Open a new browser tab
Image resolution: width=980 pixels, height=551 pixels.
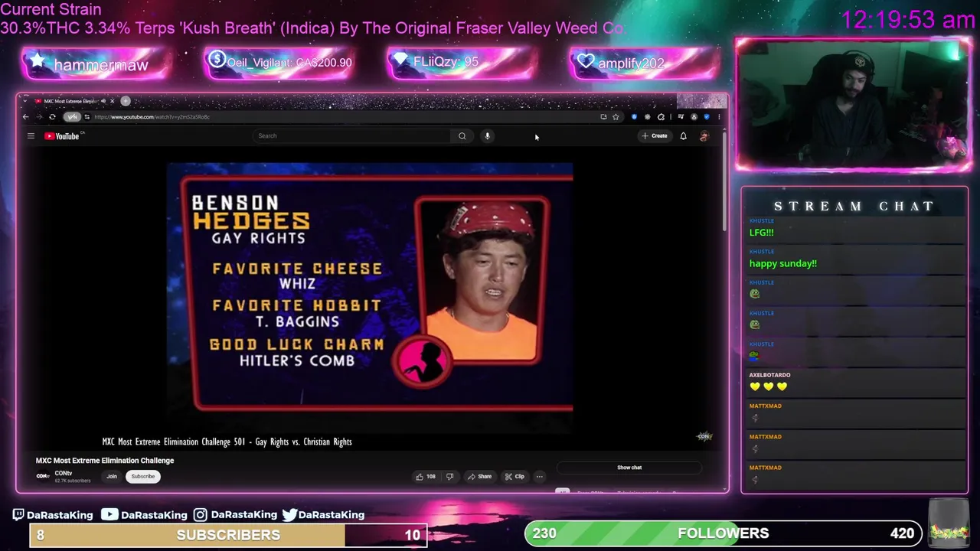(x=126, y=101)
